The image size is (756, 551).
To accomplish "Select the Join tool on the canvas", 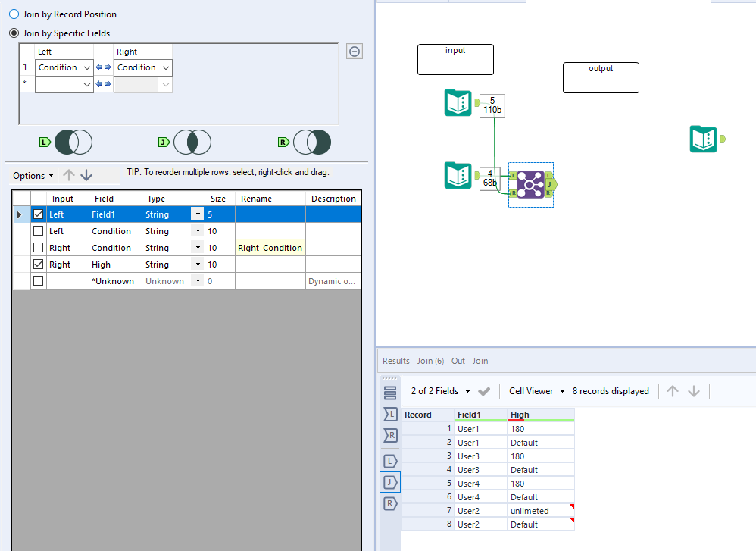I will pos(530,184).
